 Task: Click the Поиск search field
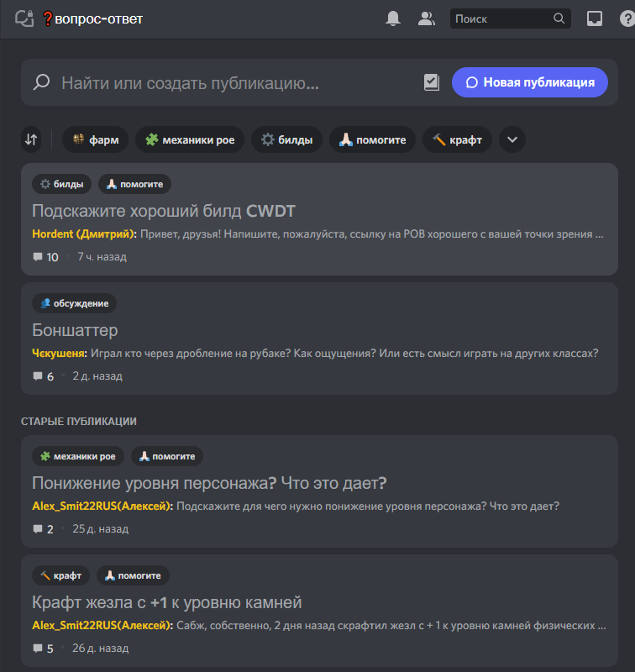pyautogui.click(x=501, y=18)
